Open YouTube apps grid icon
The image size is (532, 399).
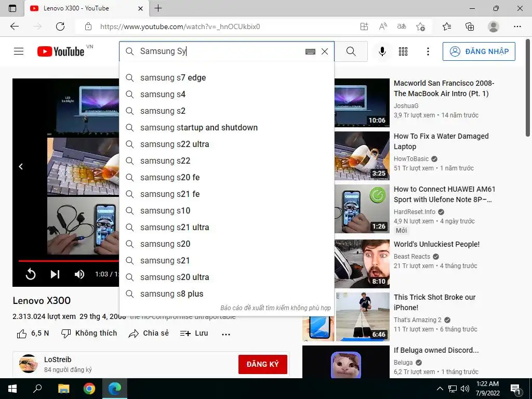click(403, 51)
